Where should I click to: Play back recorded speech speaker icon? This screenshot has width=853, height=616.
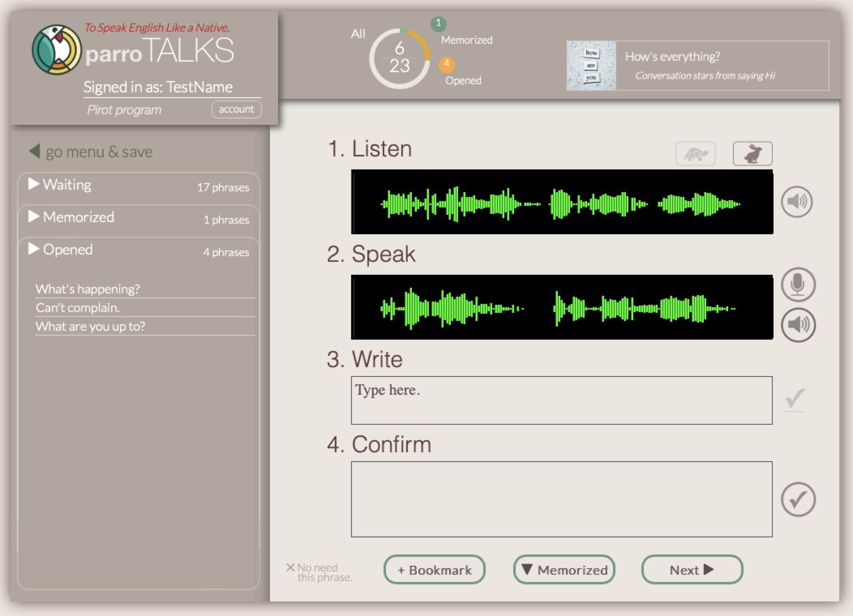798,325
